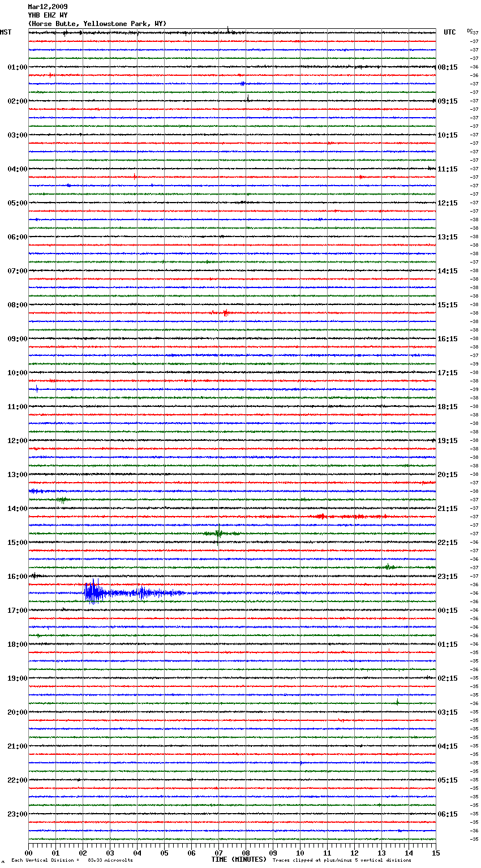Select the station code YHB EHZ WY
Viewport: 481px width, 868px height.
click(48, 15)
